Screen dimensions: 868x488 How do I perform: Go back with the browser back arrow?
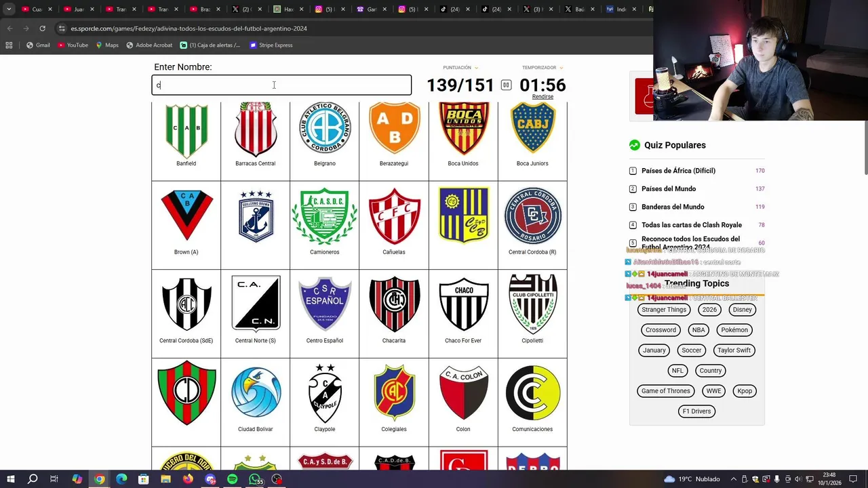[x=9, y=28]
